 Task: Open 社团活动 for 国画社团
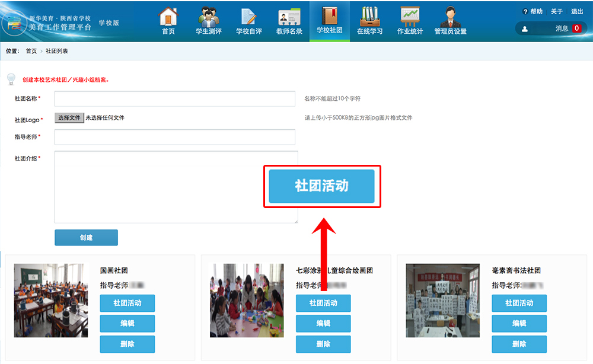pyautogui.click(x=127, y=303)
